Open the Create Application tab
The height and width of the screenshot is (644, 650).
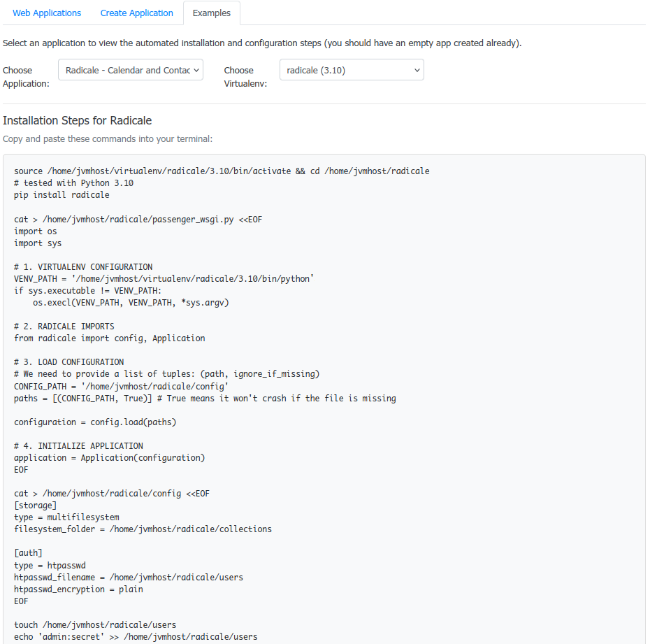point(136,13)
